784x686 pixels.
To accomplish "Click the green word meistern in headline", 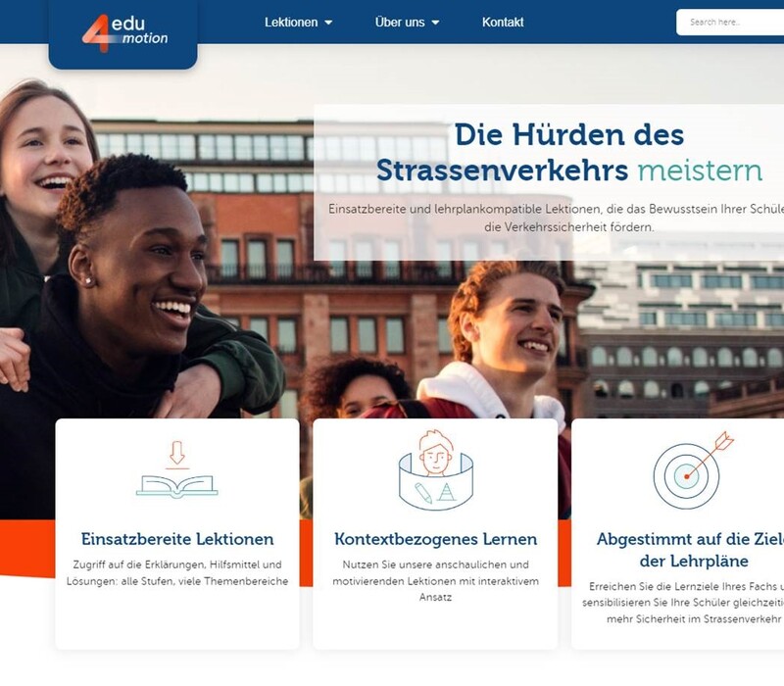I will pyautogui.click(x=700, y=171).
